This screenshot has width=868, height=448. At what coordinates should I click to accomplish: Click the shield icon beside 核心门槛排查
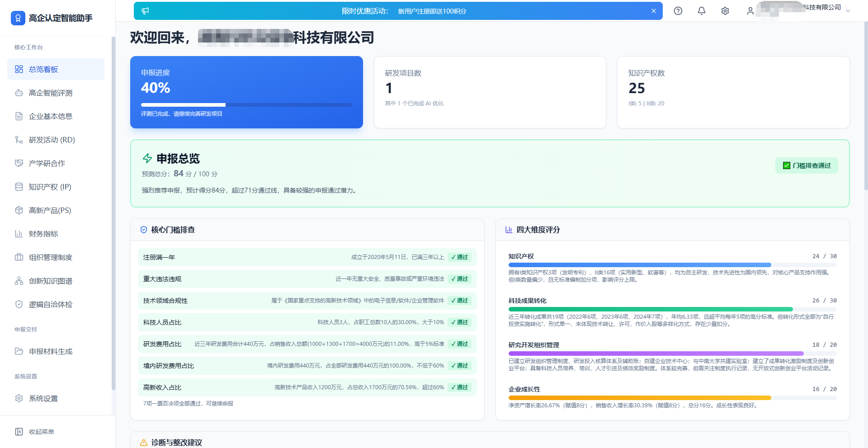144,230
